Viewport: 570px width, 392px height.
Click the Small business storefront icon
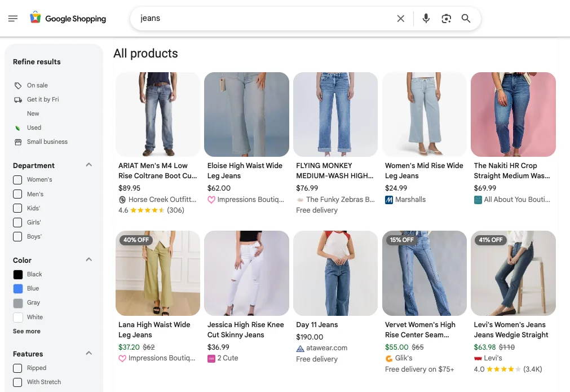click(18, 142)
